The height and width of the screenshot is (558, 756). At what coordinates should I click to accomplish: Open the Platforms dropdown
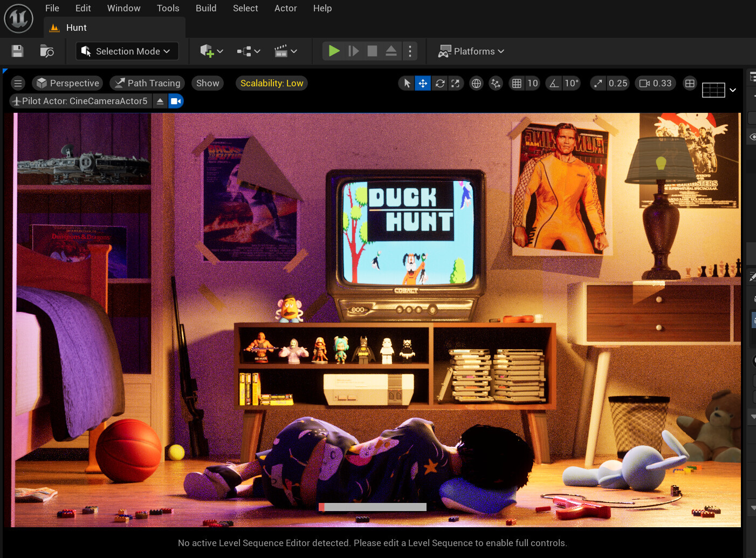(471, 51)
